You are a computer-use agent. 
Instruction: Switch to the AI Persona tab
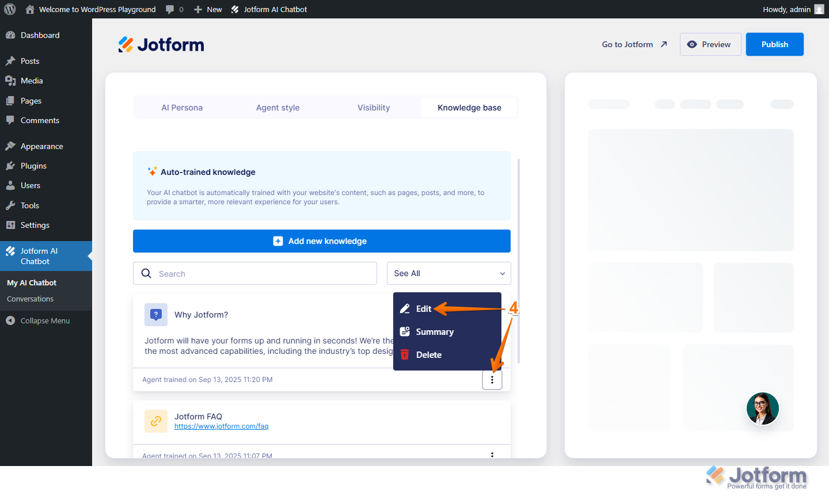pyautogui.click(x=182, y=108)
